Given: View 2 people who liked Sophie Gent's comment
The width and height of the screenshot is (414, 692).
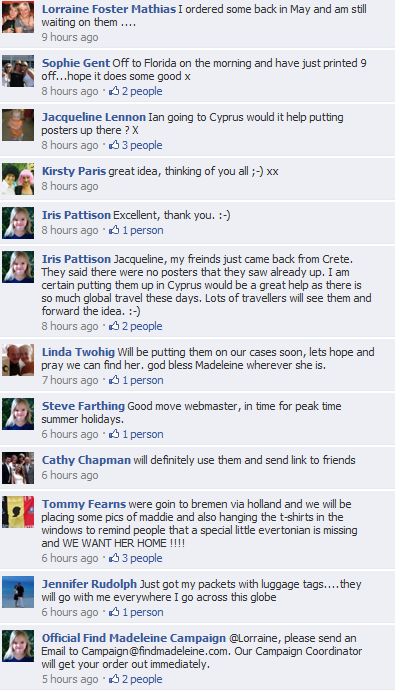Looking at the screenshot, I should pos(142,91).
